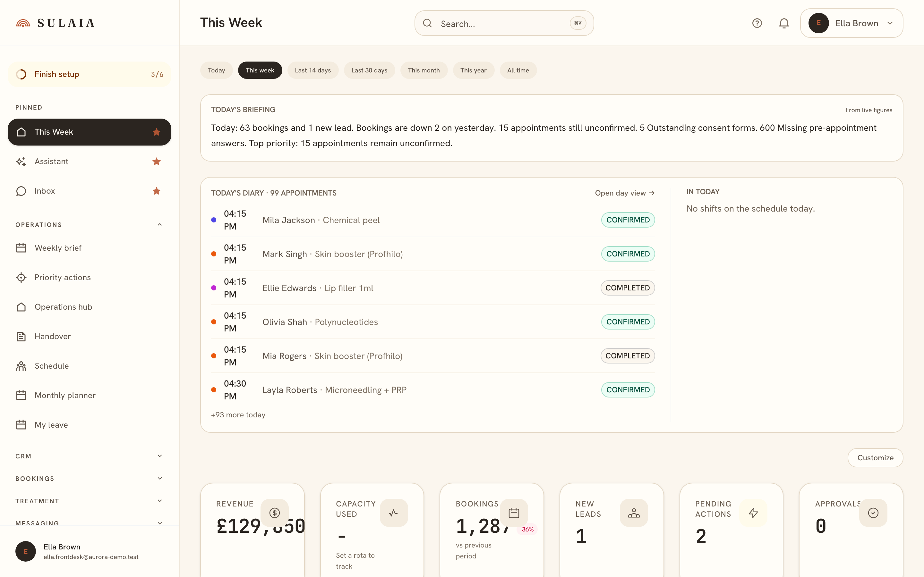
Task: Click the Pending Actions lightning icon
Action: (753, 513)
